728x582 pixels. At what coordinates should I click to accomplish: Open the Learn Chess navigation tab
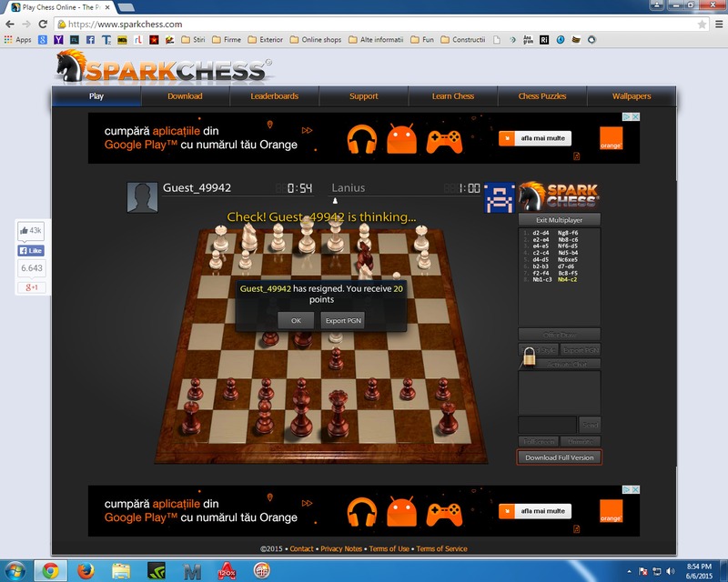pos(453,96)
